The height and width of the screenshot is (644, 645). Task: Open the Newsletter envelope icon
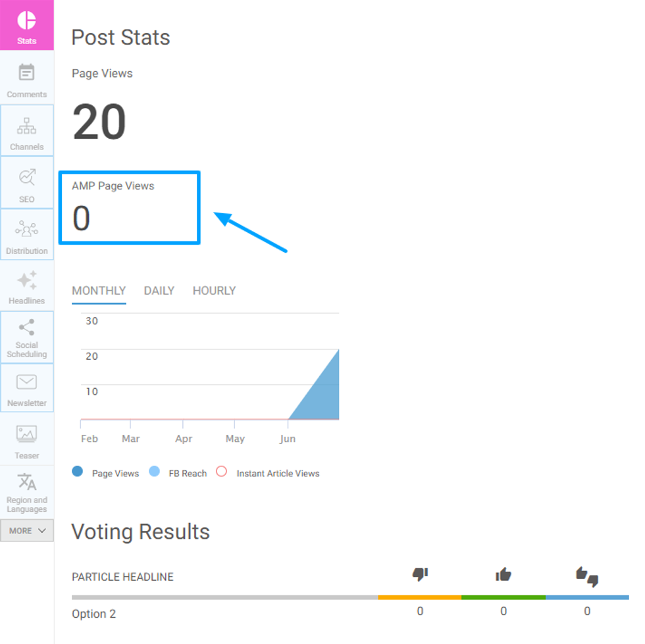27,382
